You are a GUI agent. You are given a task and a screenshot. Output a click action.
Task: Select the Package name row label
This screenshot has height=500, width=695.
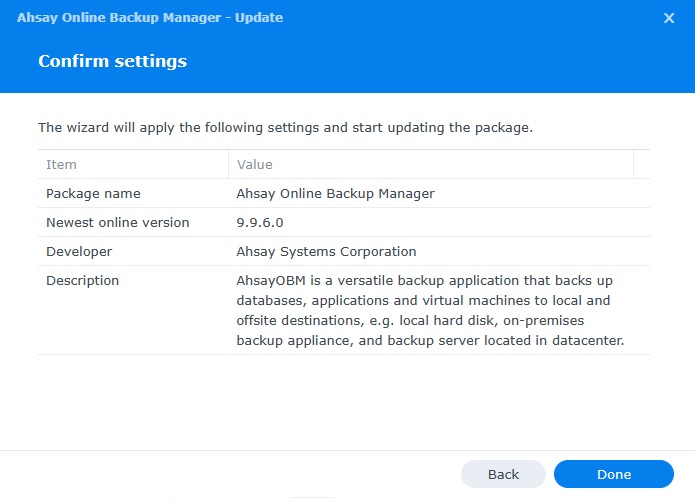point(93,193)
